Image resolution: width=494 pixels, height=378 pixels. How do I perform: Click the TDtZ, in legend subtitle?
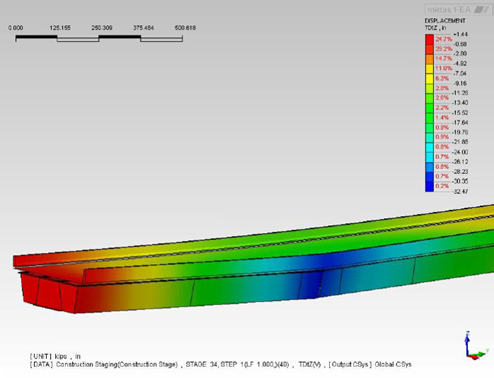point(435,28)
